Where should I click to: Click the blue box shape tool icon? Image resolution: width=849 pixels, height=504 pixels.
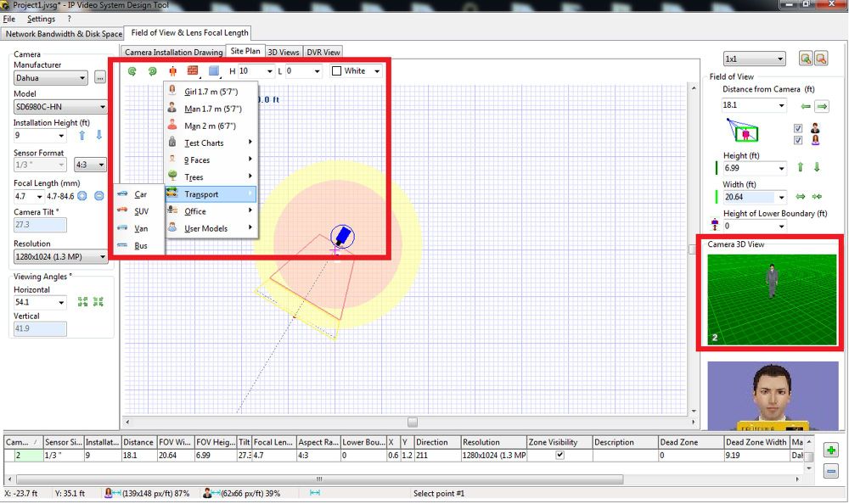[x=214, y=71]
